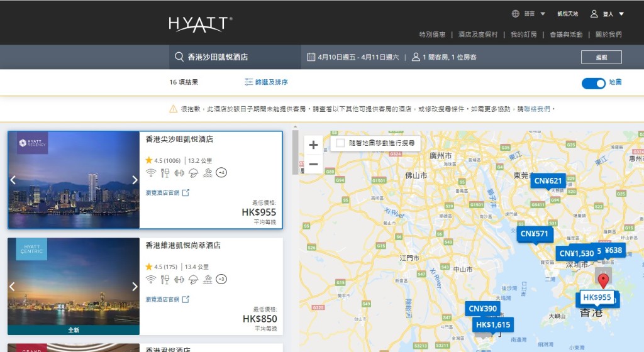The height and width of the screenshot is (352, 644).
Task: Open 篩選及排序 filter and sort
Action: (x=271, y=82)
